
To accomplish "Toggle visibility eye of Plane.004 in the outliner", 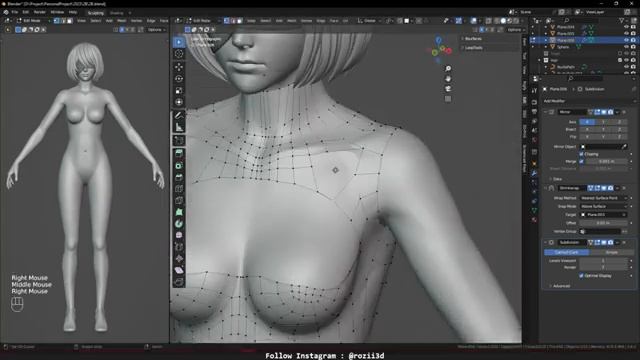I will (626, 27).
